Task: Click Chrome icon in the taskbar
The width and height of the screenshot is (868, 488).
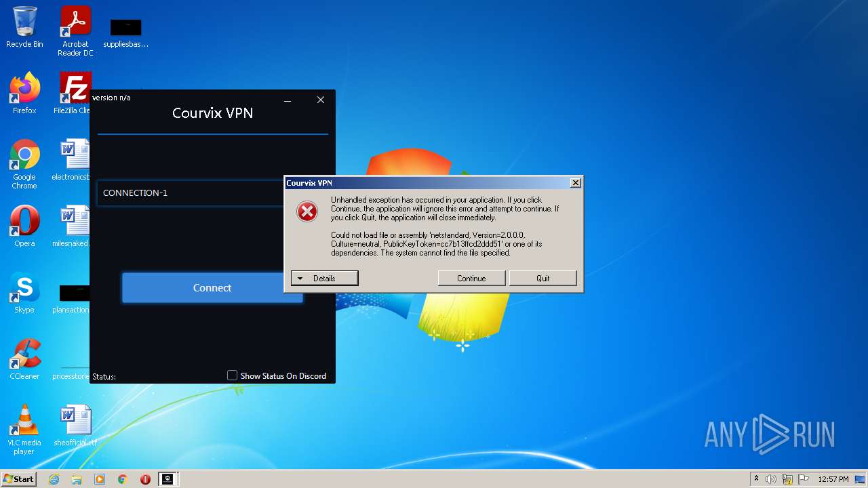Action: (123, 479)
